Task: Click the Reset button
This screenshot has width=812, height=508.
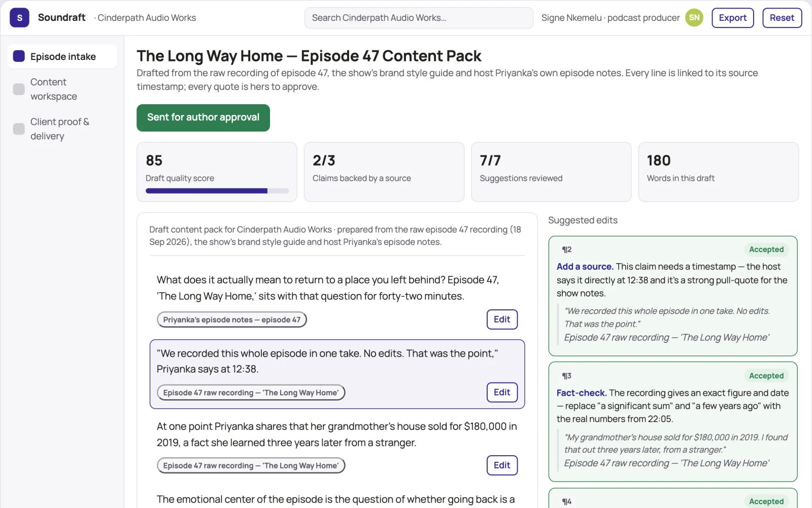Action: tap(782, 18)
